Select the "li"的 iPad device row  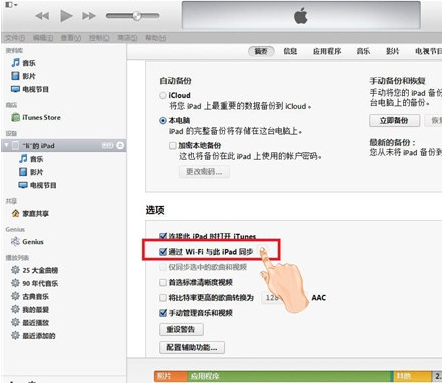click(64, 146)
